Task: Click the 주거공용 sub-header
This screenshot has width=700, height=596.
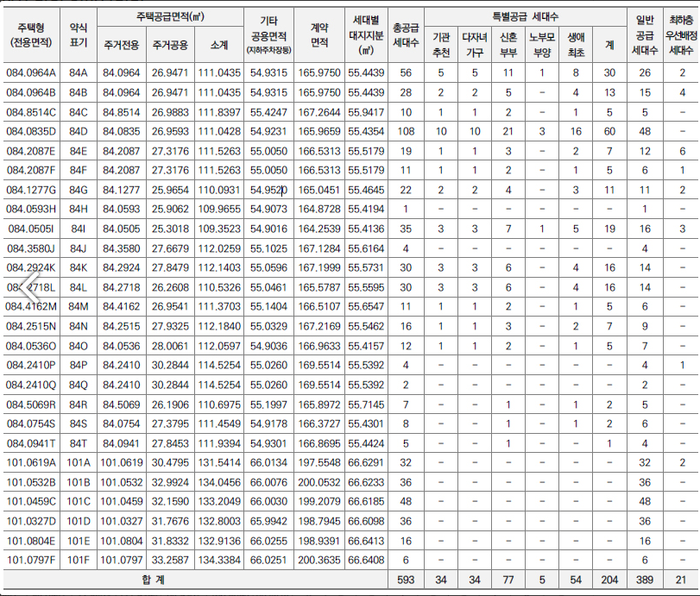Action: pyautogui.click(x=170, y=45)
